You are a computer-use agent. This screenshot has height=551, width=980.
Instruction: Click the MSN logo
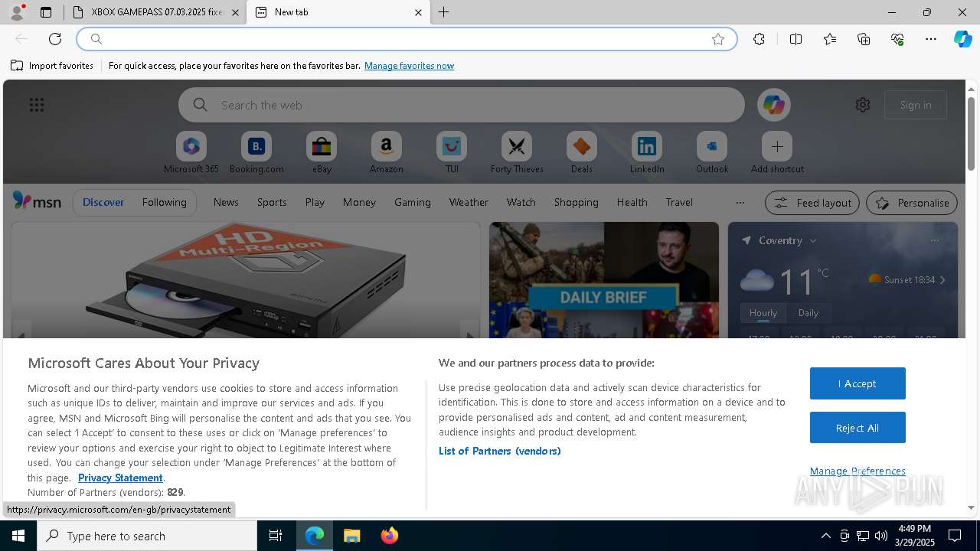point(37,201)
